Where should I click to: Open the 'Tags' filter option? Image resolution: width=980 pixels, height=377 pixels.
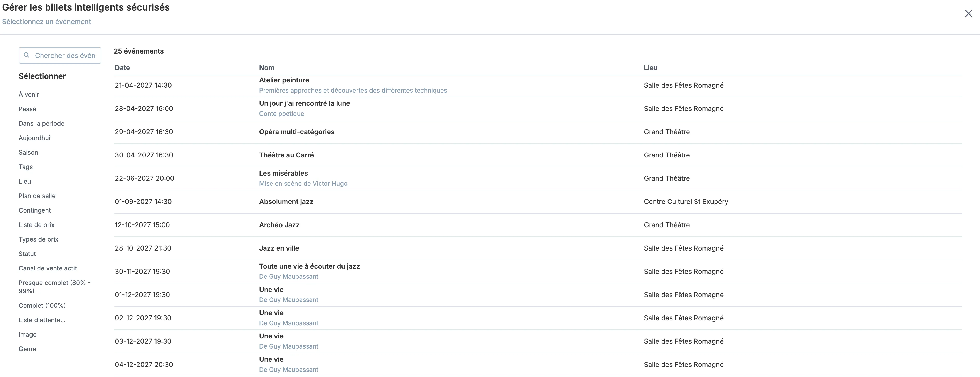coord(26,167)
